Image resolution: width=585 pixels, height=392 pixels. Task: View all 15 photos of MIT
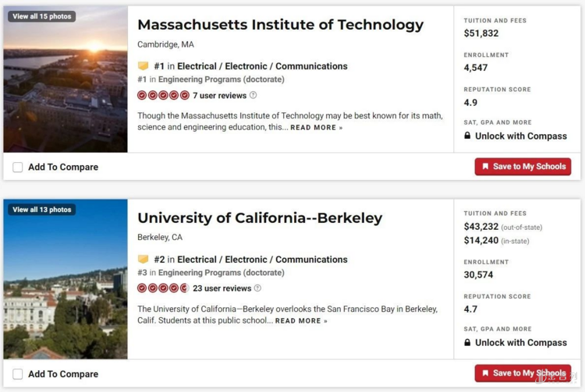(41, 16)
